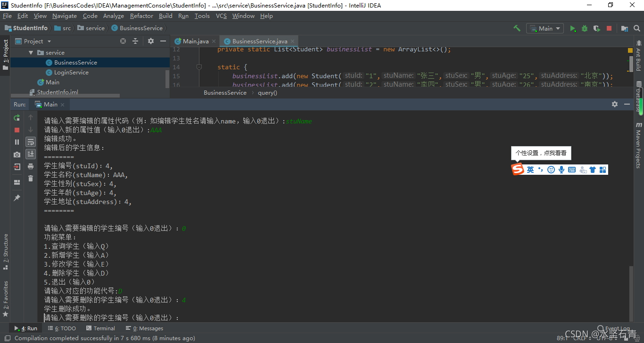The height and width of the screenshot is (343, 644).
Task: Open the Structure side panel
Action: point(6,252)
